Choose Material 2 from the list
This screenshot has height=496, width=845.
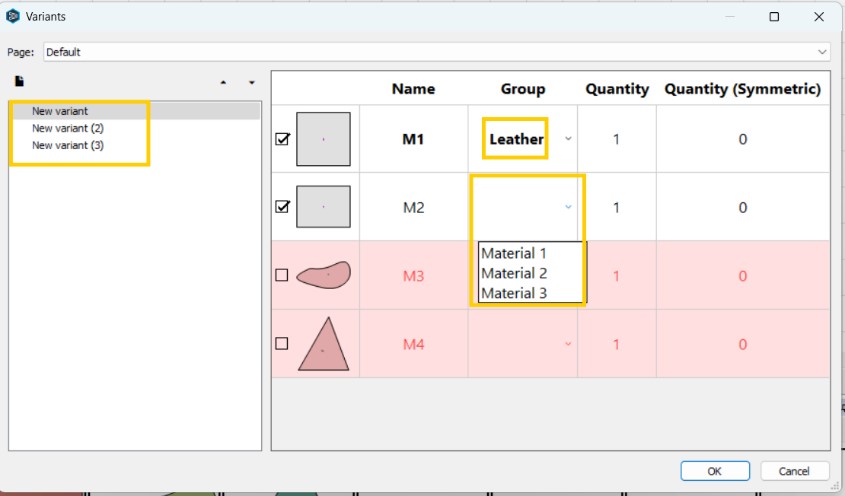click(x=514, y=273)
